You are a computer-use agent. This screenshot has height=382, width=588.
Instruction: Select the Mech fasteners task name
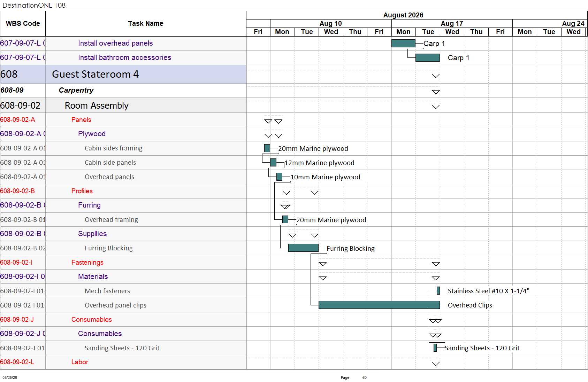tap(107, 291)
